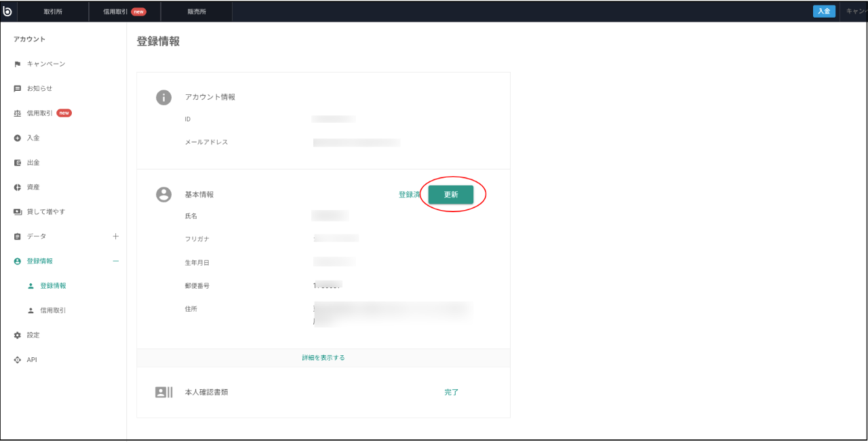Click the bitbank logo icon

(x=7, y=11)
